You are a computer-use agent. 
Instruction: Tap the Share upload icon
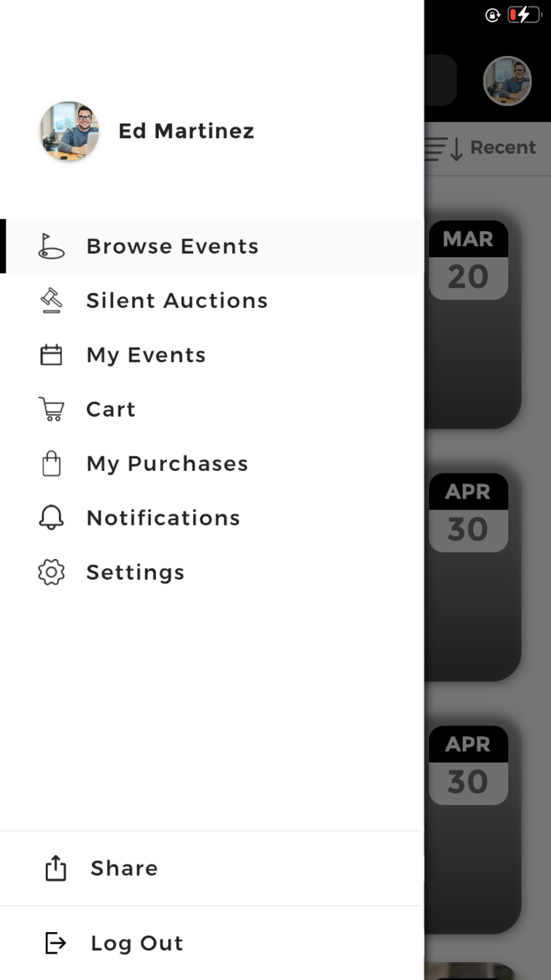(54, 867)
